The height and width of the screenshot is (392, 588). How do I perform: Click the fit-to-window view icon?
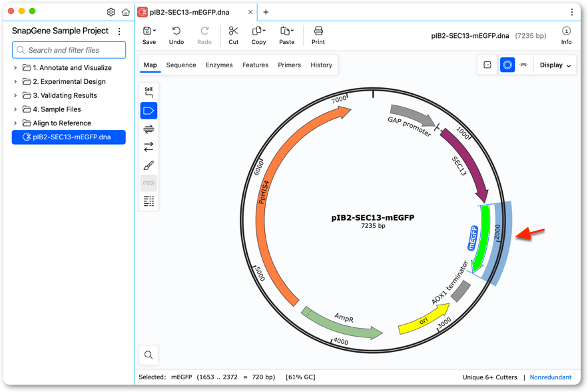point(487,65)
